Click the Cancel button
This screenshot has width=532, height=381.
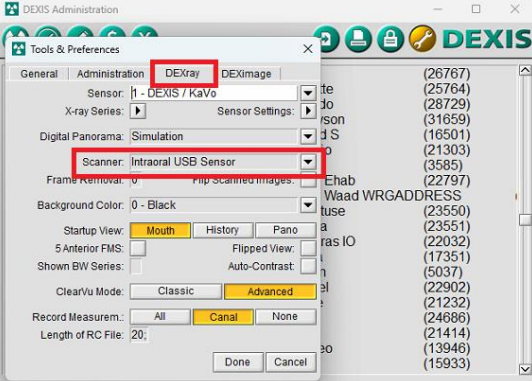click(x=291, y=362)
